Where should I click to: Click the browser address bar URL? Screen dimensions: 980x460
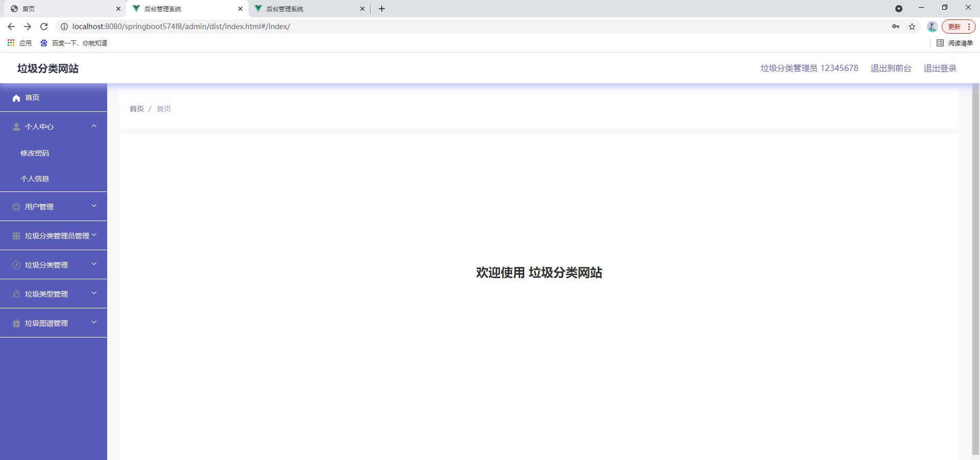pyautogui.click(x=181, y=27)
